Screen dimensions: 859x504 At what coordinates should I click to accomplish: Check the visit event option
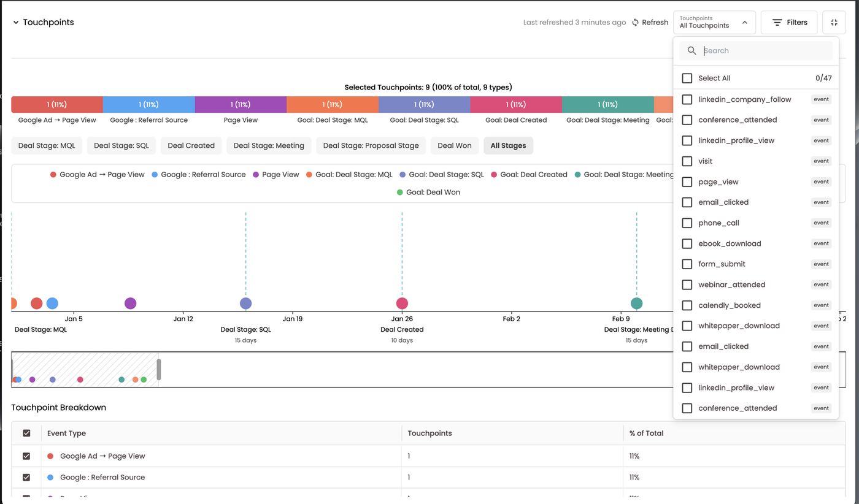coord(687,161)
